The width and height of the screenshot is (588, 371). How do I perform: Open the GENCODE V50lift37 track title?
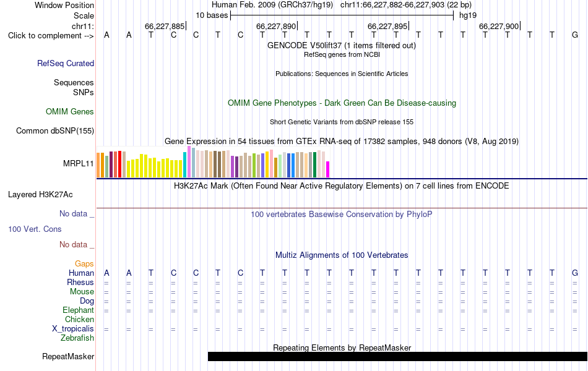342,45
